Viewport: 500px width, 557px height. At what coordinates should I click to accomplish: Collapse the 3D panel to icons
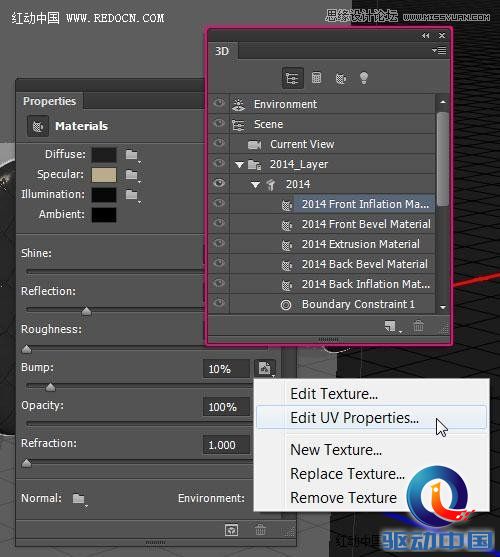425,36
